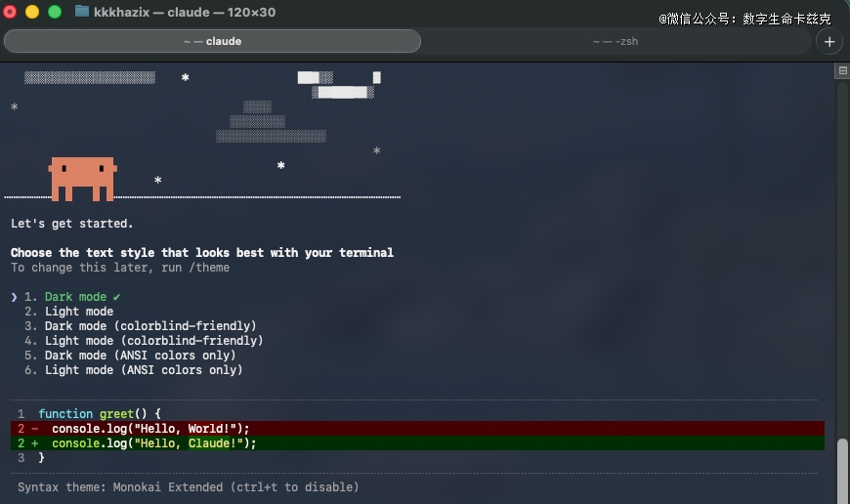850x504 pixels.
Task: Click the orange Claude pixel mascot
Action: click(x=83, y=178)
